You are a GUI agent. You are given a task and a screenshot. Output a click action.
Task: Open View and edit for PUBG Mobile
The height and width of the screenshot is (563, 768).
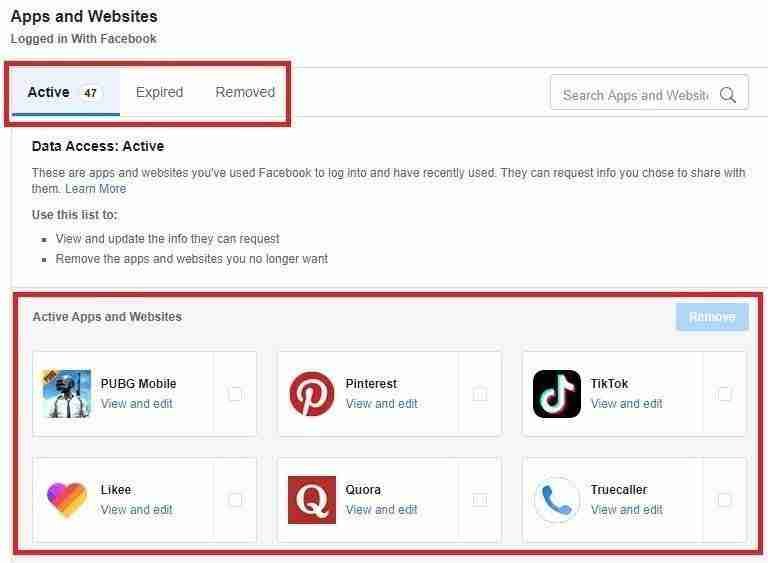137,404
